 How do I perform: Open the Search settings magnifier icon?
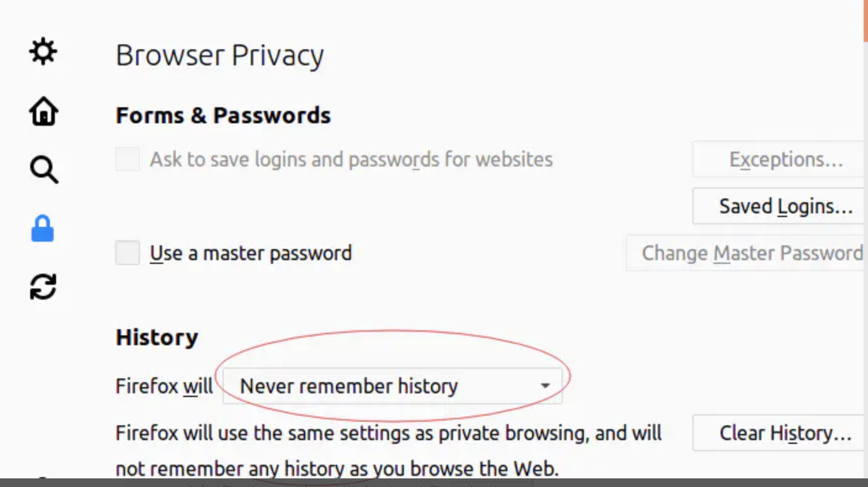tap(43, 170)
